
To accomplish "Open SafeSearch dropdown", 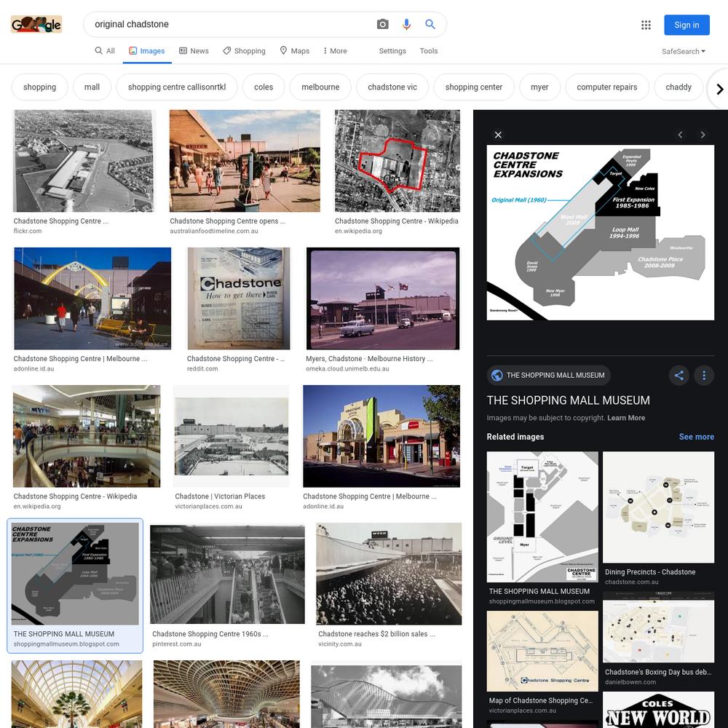I will 684,52.
